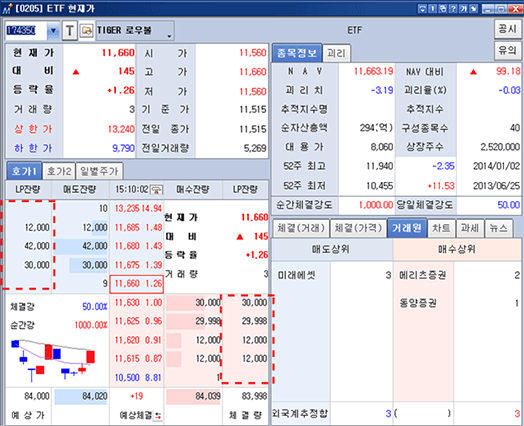Open the 체결(거래) tab
The width and height of the screenshot is (524, 426).
tap(301, 228)
